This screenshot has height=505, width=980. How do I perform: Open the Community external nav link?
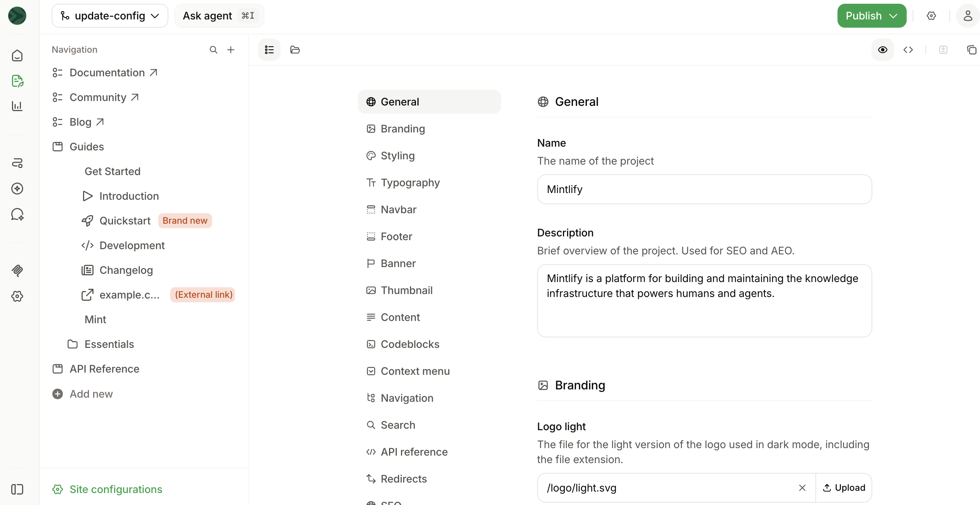pos(95,97)
